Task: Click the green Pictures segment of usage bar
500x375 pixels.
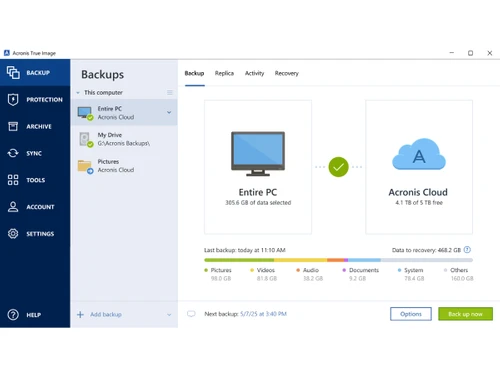Action: coord(239,260)
